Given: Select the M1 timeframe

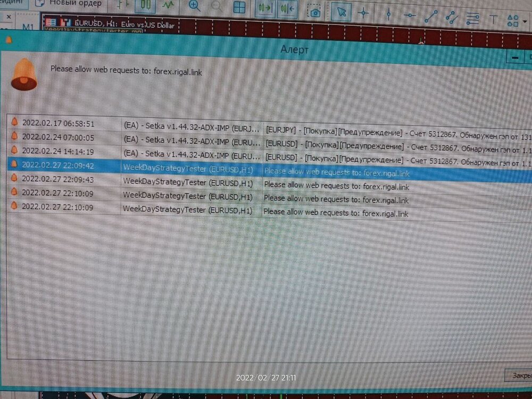Looking at the screenshot, I should (28, 27).
